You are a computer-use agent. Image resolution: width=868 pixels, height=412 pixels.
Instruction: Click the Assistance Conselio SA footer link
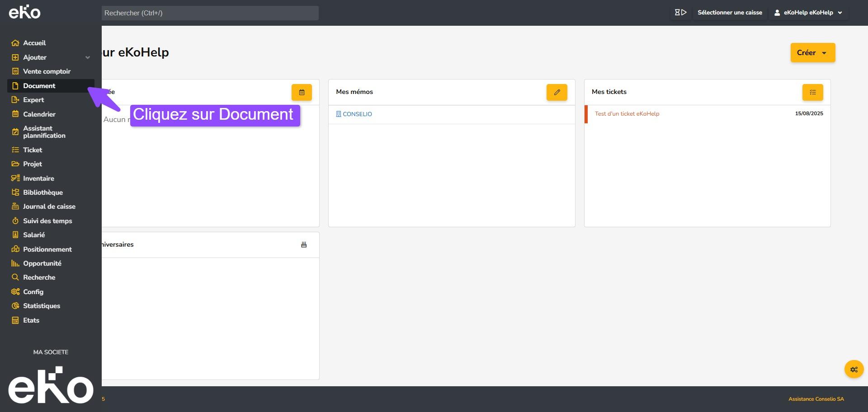816,399
